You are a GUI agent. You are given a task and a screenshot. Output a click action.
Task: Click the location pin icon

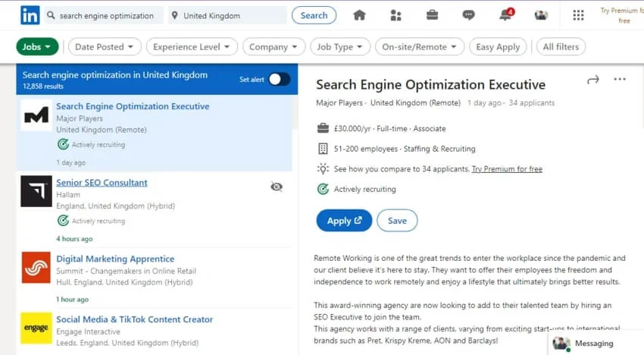click(x=175, y=16)
